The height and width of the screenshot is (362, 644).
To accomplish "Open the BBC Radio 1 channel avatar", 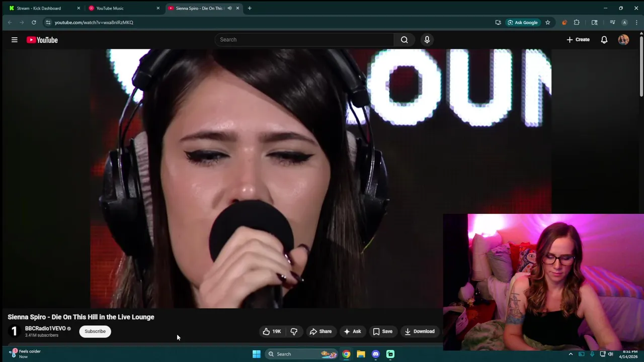I will point(14,331).
